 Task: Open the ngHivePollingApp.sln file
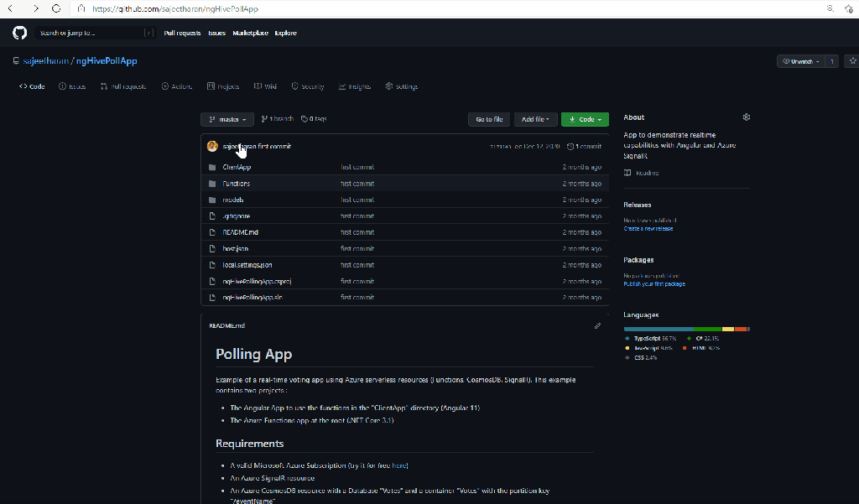click(x=252, y=298)
